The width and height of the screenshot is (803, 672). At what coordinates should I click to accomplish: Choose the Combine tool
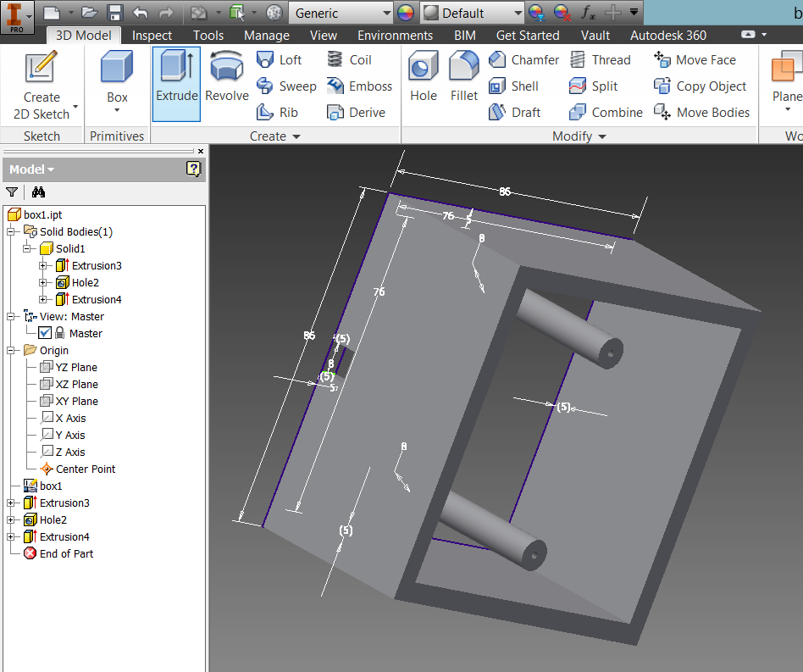tap(606, 112)
